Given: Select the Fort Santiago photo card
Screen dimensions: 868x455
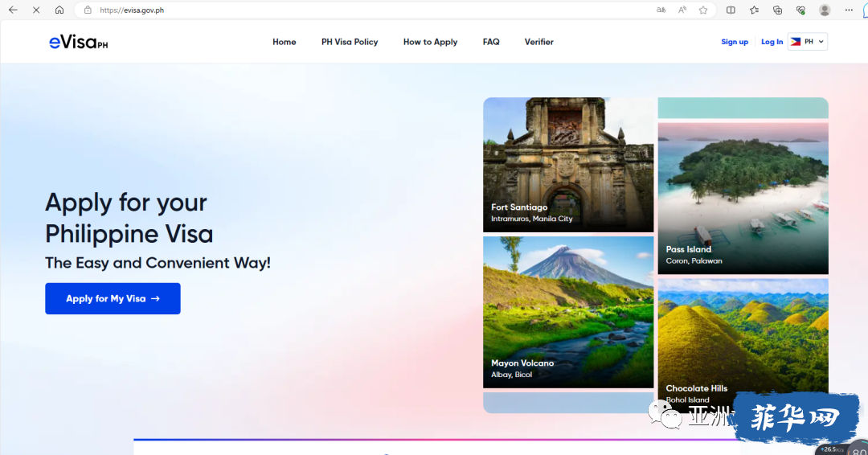Looking at the screenshot, I should pos(568,165).
